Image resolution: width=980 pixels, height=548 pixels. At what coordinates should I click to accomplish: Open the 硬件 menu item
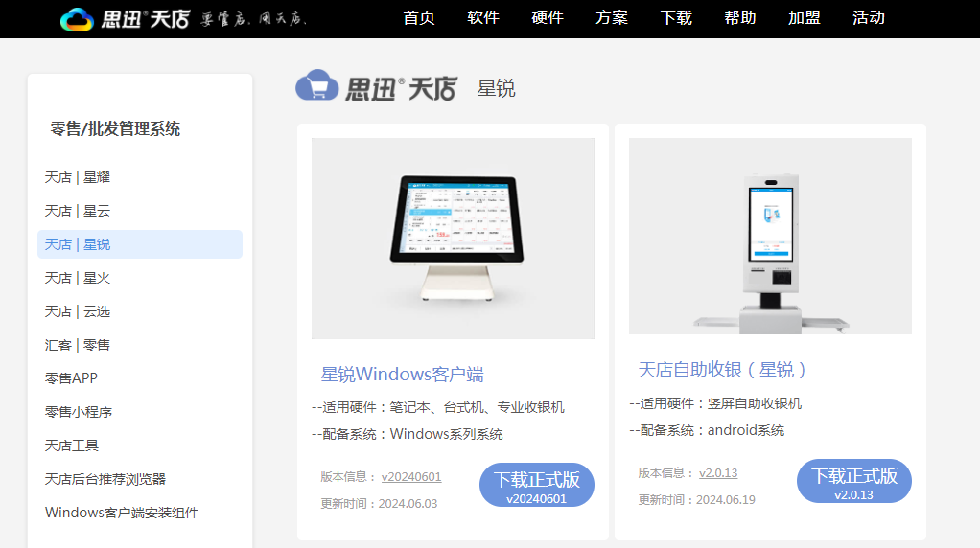click(x=548, y=18)
